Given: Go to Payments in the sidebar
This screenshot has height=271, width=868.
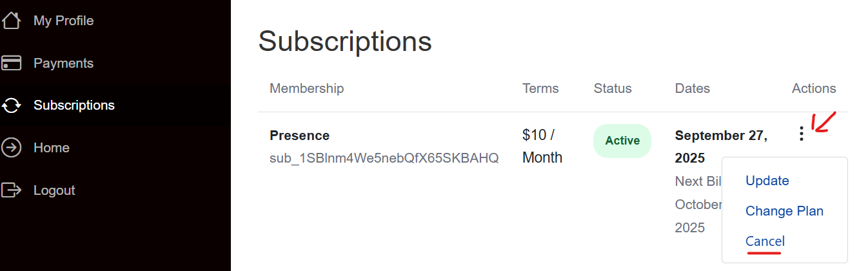Looking at the screenshot, I should pos(63,63).
